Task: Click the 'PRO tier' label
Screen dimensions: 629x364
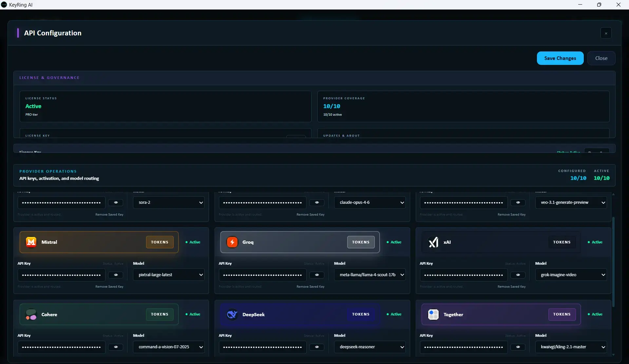Action: point(32,115)
